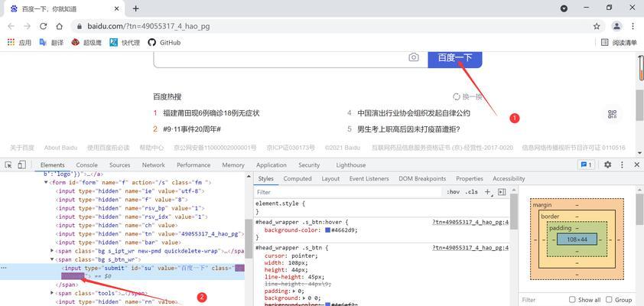Screen dimensions: 644x306
Task: Expand the span bg s_ipt_wr node
Action: [52, 250]
